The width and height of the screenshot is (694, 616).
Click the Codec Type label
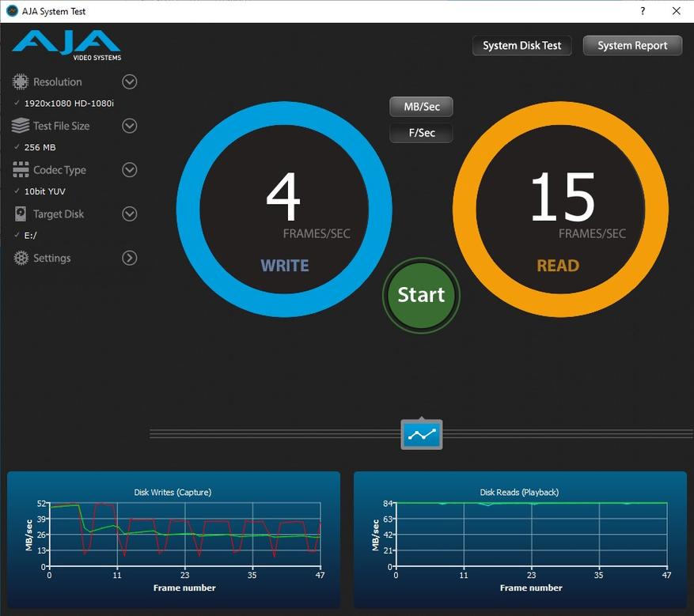[60, 170]
